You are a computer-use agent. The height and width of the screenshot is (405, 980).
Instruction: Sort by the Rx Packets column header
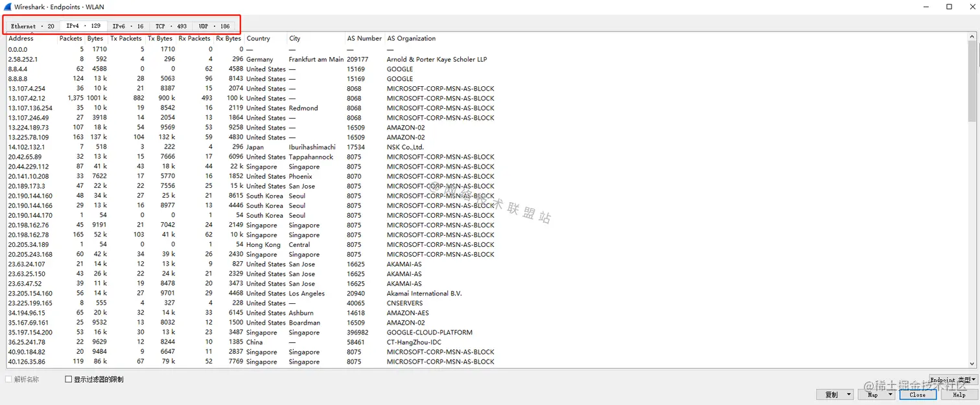(195, 38)
